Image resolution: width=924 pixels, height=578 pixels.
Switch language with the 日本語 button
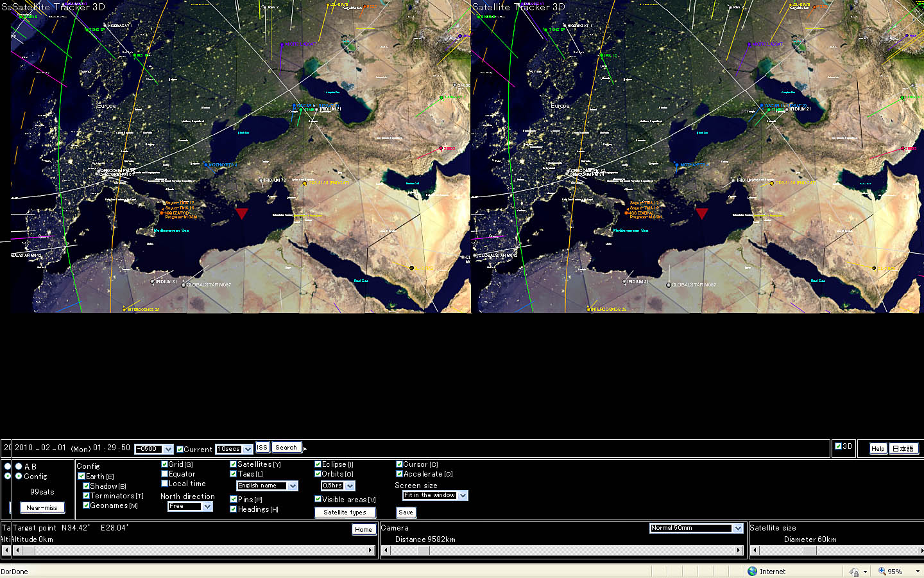(x=903, y=449)
